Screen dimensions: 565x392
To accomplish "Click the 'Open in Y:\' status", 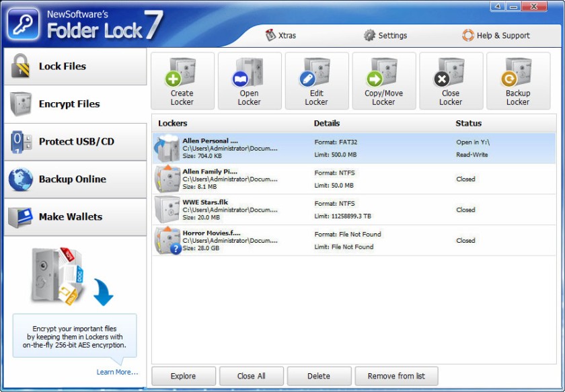I will [x=473, y=142].
